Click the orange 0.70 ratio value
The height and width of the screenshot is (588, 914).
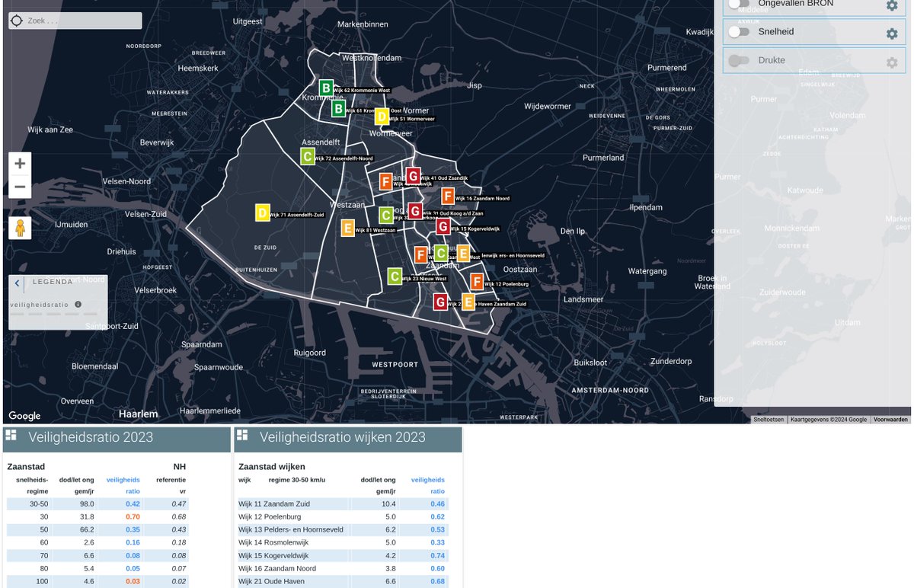[x=133, y=517]
